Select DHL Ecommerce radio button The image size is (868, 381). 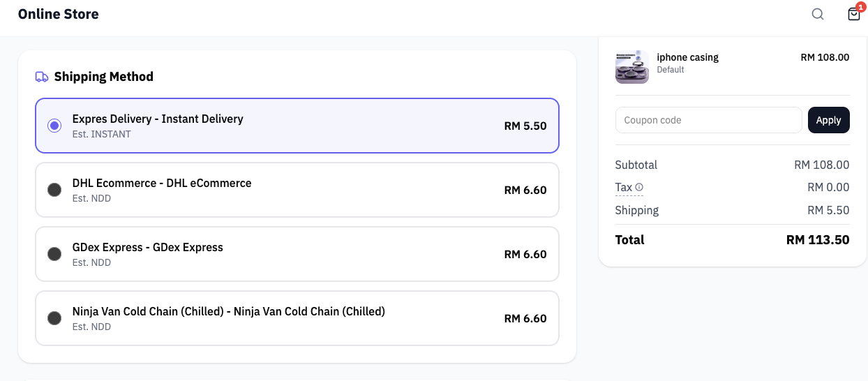pos(54,190)
